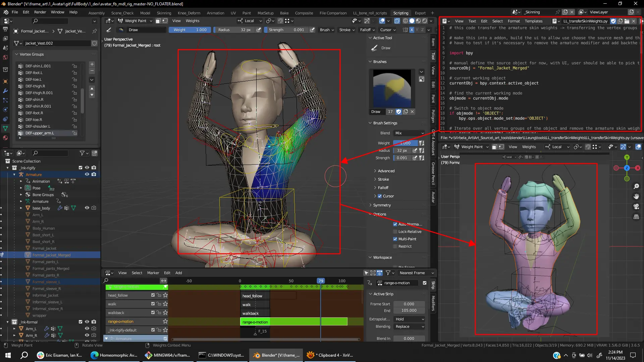Viewport: 644px width, 362px height.
Task: Click the Text Editor open file folder icon
Action: (x=627, y=21)
